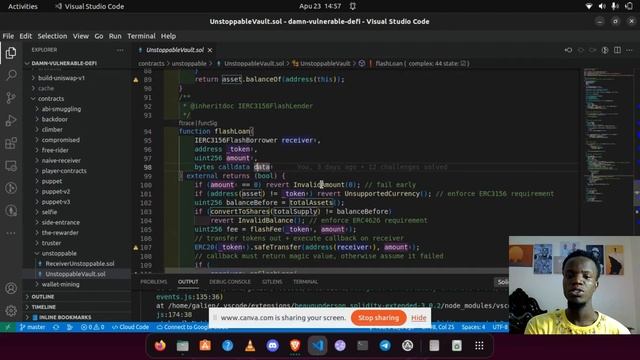Open Terminal from the dock
The image size is (640, 360).
(x=362, y=346)
